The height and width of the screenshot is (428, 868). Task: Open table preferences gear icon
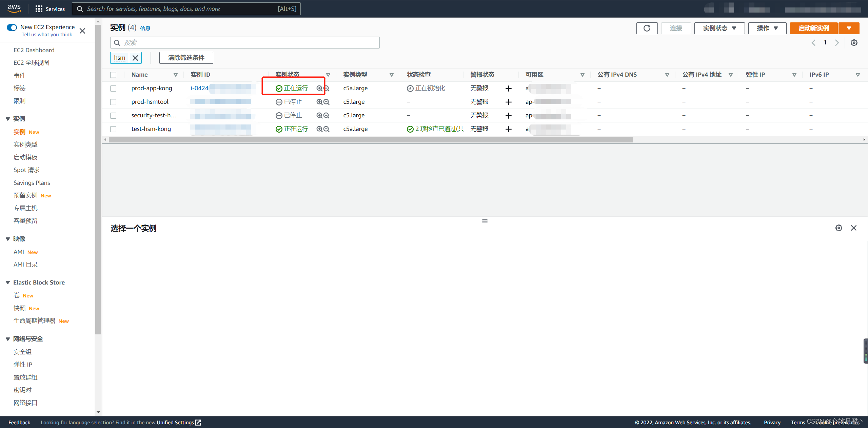(x=854, y=43)
